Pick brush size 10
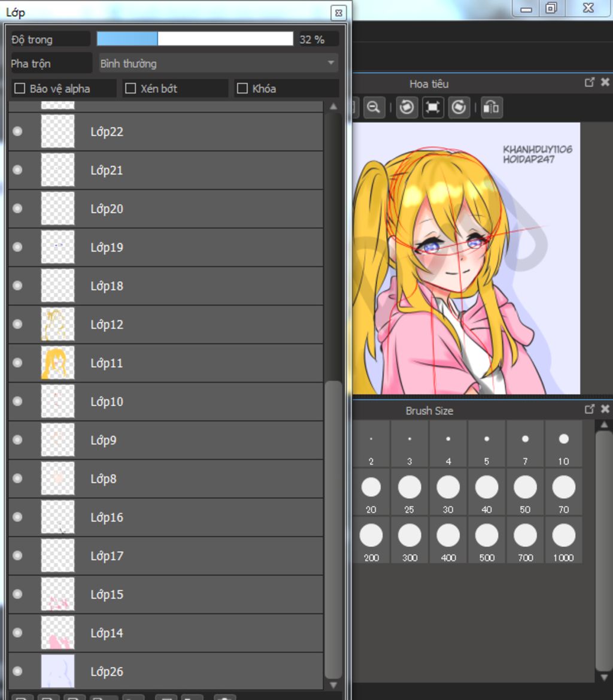This screenshot has height=700, width=613. 563,444
